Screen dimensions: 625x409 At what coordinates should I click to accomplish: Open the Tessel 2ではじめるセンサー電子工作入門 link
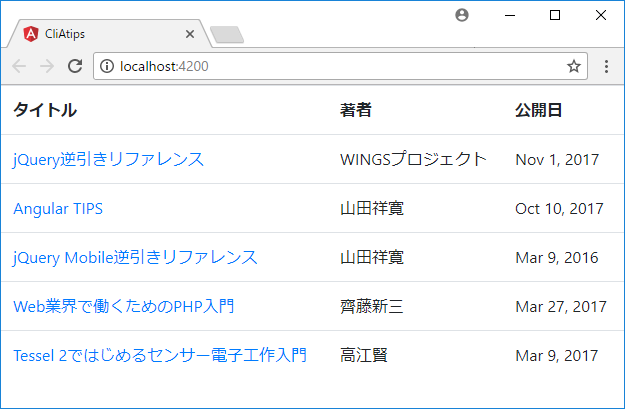pos(160,356)
